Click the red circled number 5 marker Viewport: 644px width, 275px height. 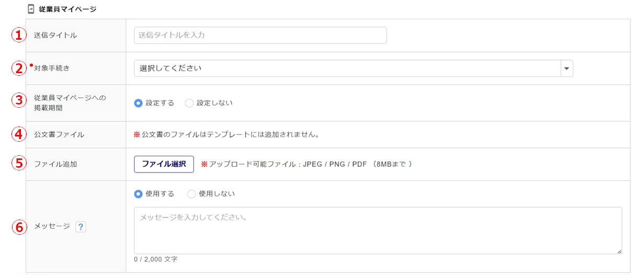click(x=19, y=164)
